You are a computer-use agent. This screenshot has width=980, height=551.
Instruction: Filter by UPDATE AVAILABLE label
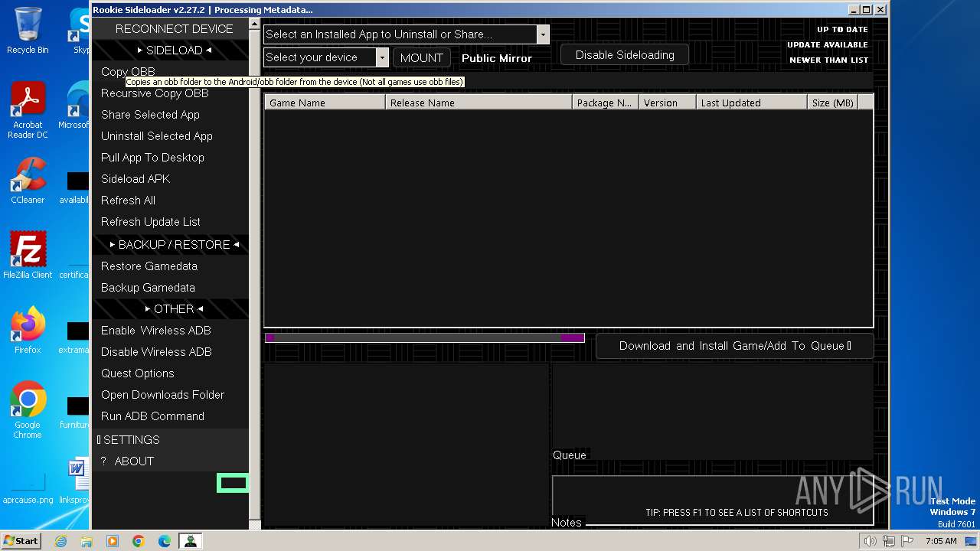coord(828,45)
